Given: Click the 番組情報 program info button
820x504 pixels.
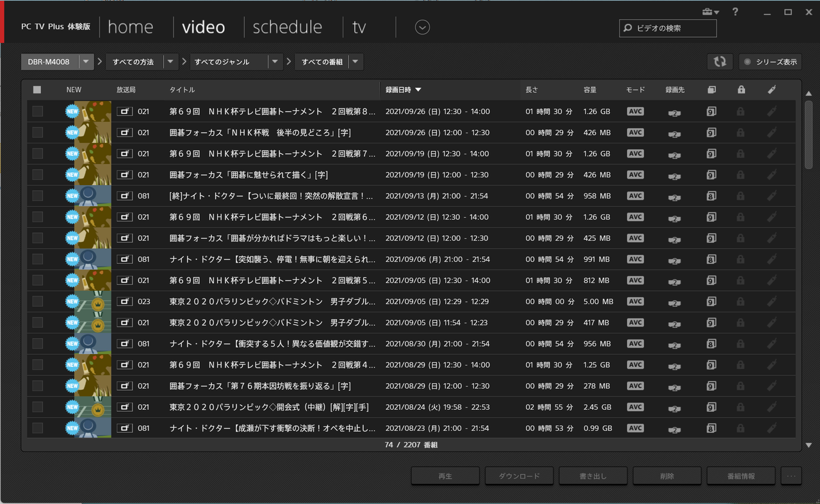Looking at the screenshot, I should (x=741, y=476).
